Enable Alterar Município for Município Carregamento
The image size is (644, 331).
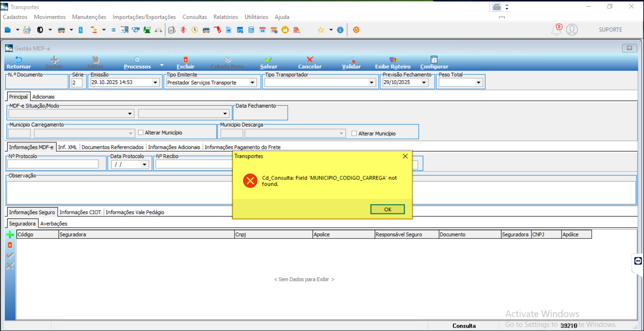[141, 133]
